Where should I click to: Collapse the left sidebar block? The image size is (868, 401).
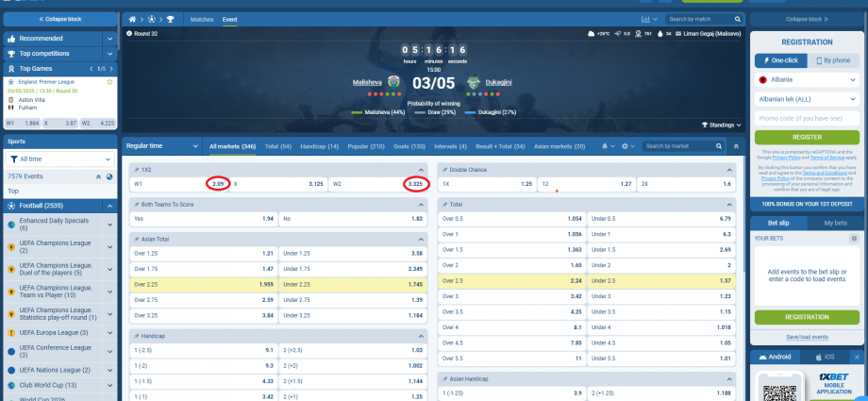[60, 20]
